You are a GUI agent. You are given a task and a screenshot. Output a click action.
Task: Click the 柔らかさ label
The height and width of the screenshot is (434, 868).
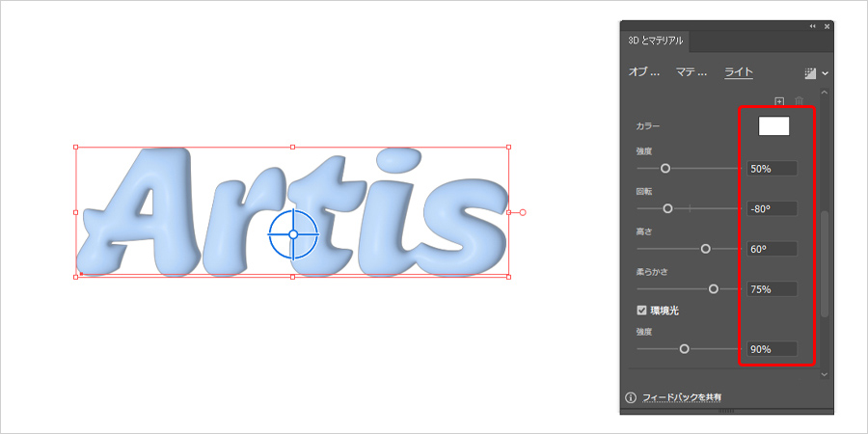pos(652,272)
